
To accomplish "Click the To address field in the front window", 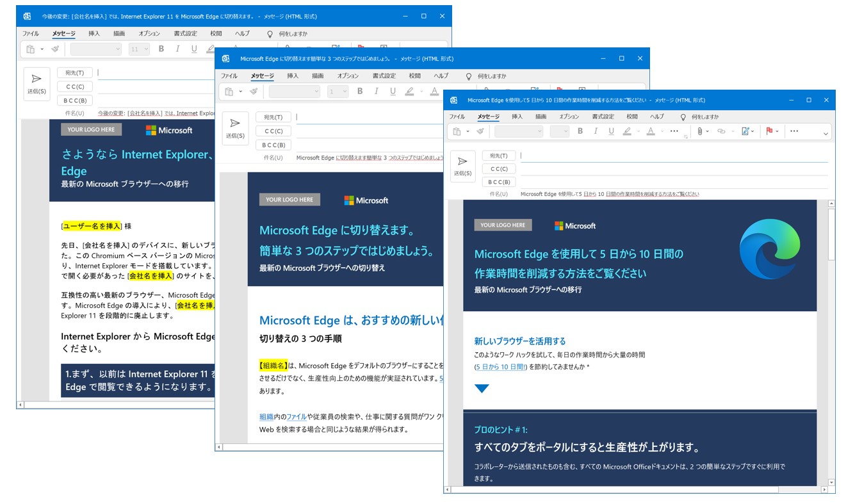I will (674, 156).
